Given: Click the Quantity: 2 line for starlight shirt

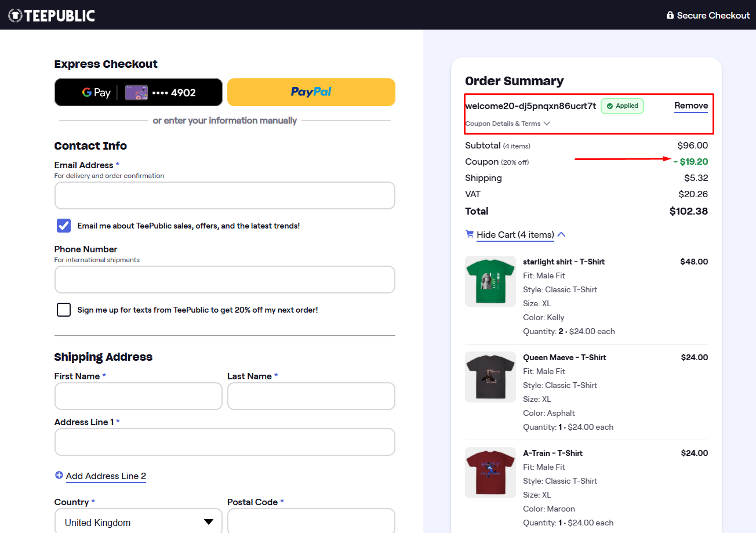Looking at the screenshot, I should coord(569,332).
